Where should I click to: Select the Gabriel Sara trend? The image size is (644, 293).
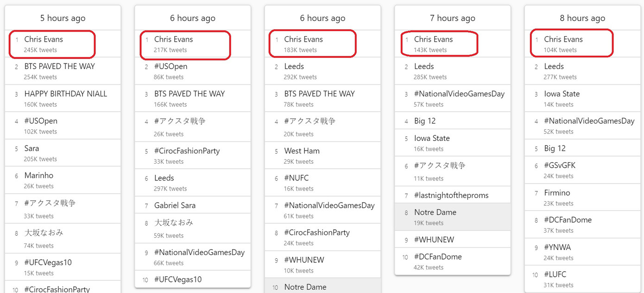(175, 205)
